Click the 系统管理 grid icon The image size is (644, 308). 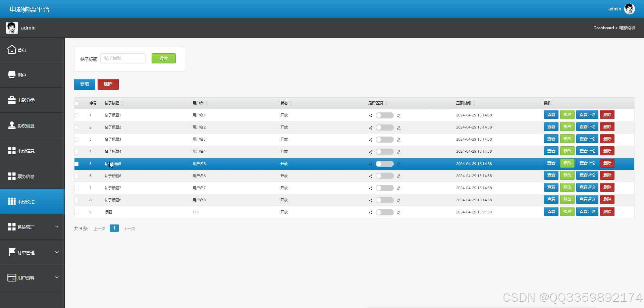pos(12,227)
